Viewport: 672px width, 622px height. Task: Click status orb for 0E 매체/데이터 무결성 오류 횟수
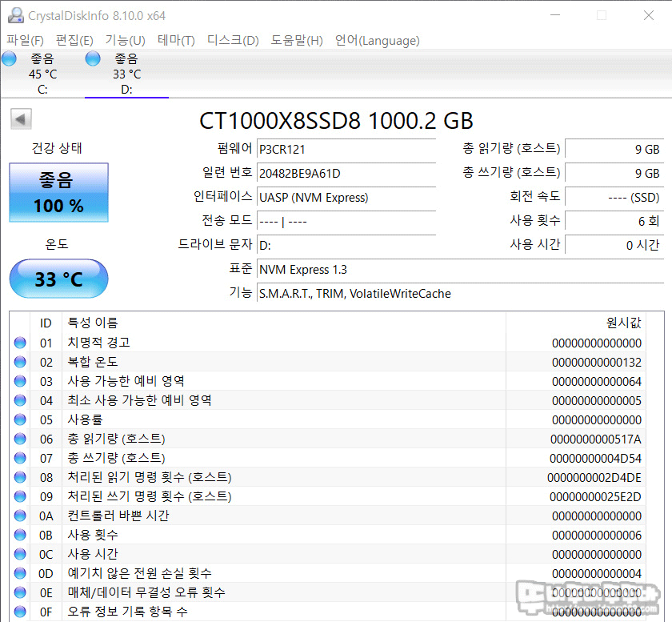(20, 592)
